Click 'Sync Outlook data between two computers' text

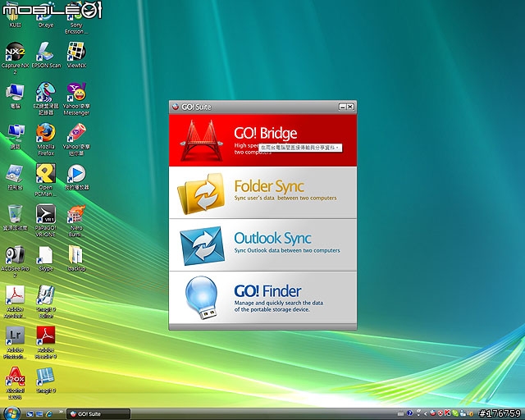(x=287, y=250)
